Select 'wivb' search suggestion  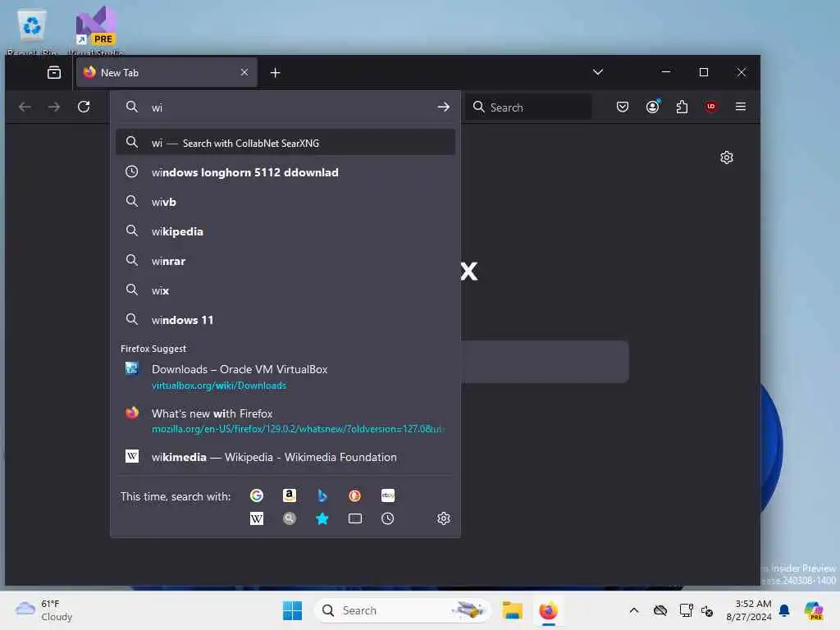285,202
